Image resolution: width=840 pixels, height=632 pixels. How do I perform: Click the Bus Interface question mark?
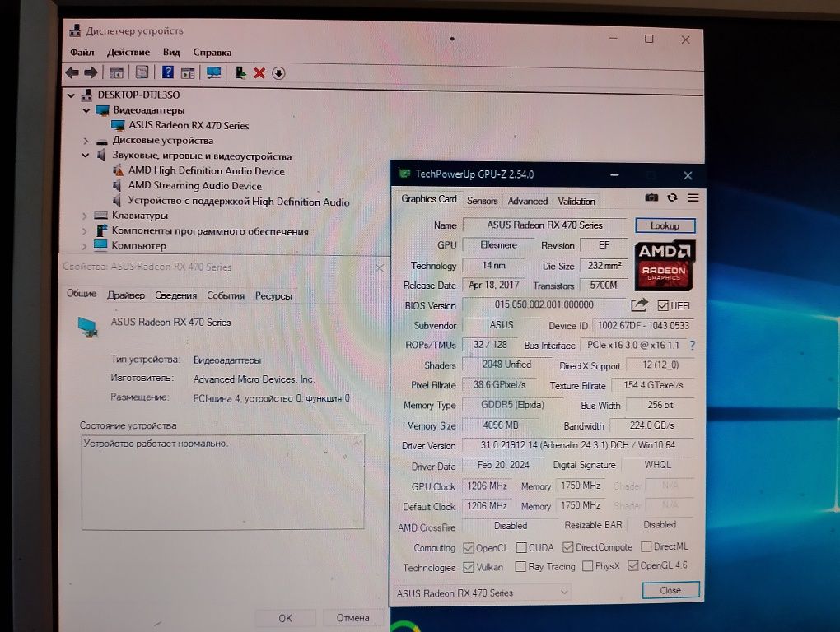(693, 345)
